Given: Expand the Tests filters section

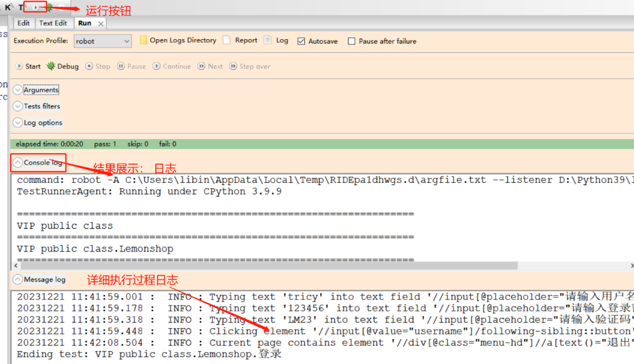Looking at the screenshot, I should (18, 106).
